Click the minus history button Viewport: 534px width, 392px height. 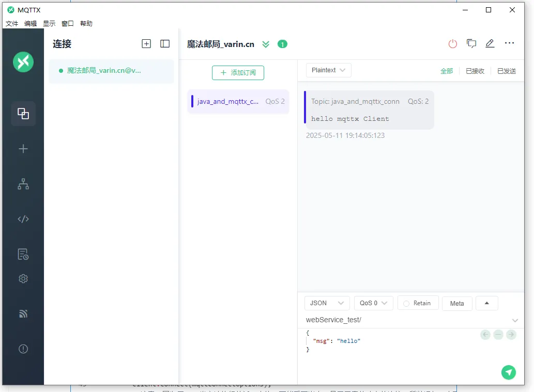click(498, 335)
